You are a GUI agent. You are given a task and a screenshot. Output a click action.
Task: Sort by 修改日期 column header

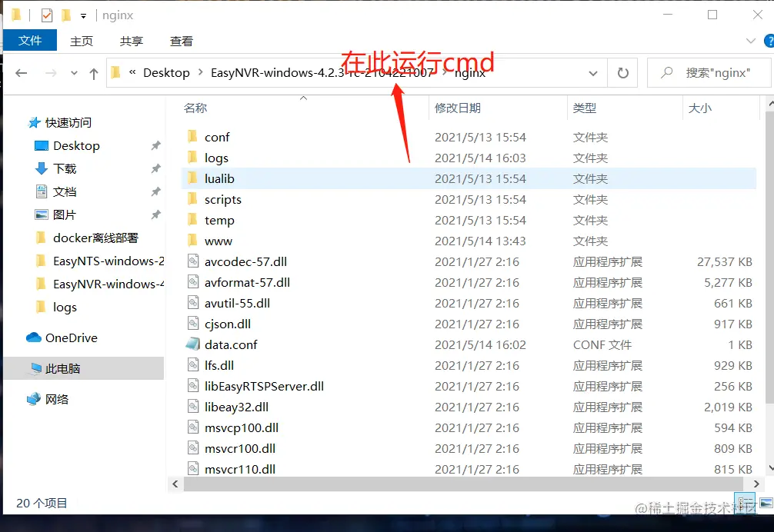coord(458,108)
